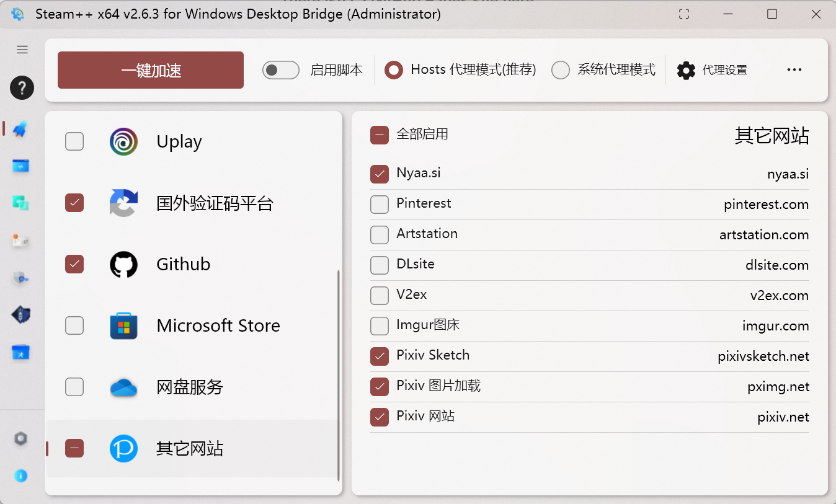The height and width of the screenshot is (504, 836).
Task: Check the Imgur图床 checkbox
Action: [380, 326]
